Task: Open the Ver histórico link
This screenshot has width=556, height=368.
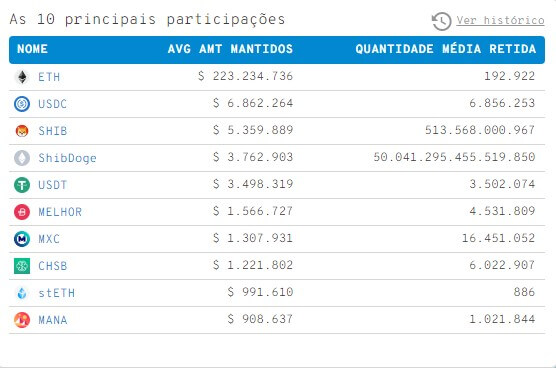Action: (500, 20)
